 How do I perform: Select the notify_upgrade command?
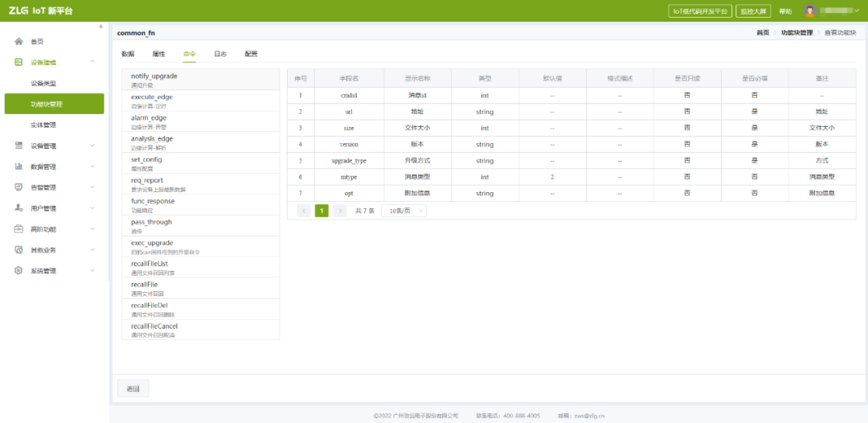coord(201,80)
